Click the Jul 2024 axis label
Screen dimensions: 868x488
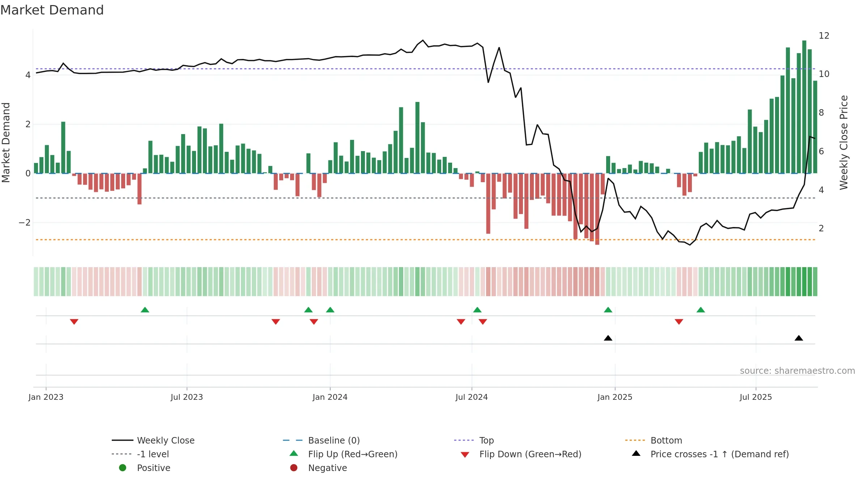[x=472, y=397]
